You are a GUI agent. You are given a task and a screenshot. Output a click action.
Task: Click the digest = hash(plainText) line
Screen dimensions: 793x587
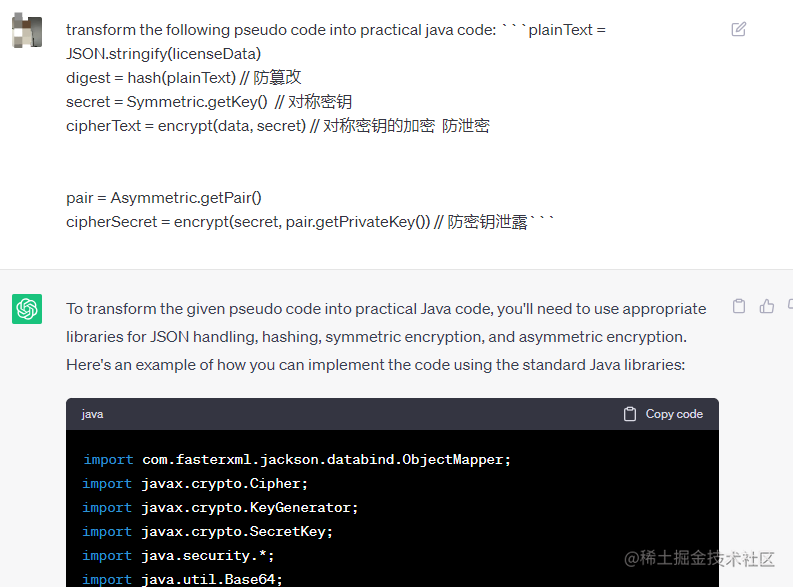coord(184,78)
